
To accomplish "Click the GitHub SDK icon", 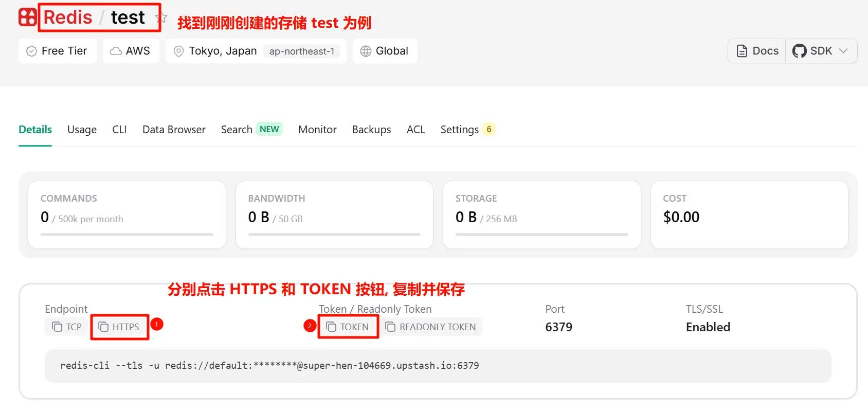I will point(799,51).
